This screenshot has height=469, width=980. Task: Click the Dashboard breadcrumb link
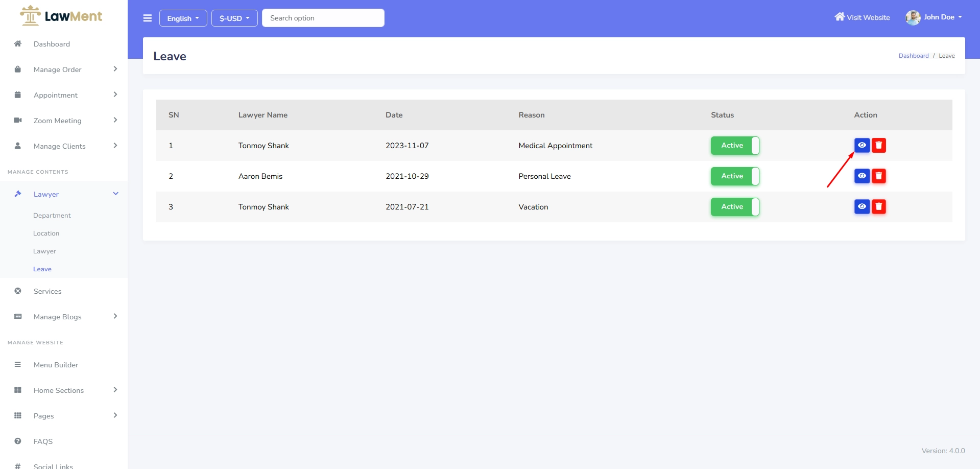pos(914,56)
